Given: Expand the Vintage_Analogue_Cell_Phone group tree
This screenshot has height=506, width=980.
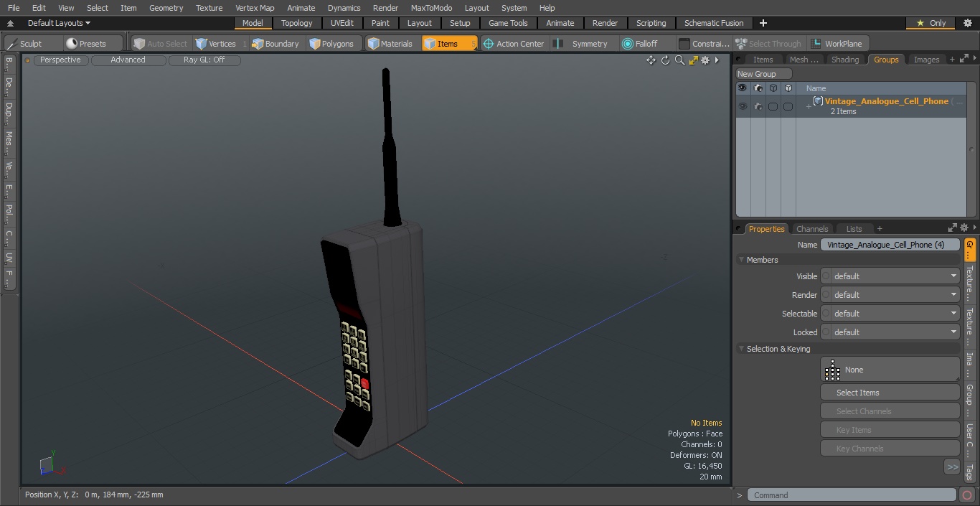Looking at the screenshot, I should [809, 107].
